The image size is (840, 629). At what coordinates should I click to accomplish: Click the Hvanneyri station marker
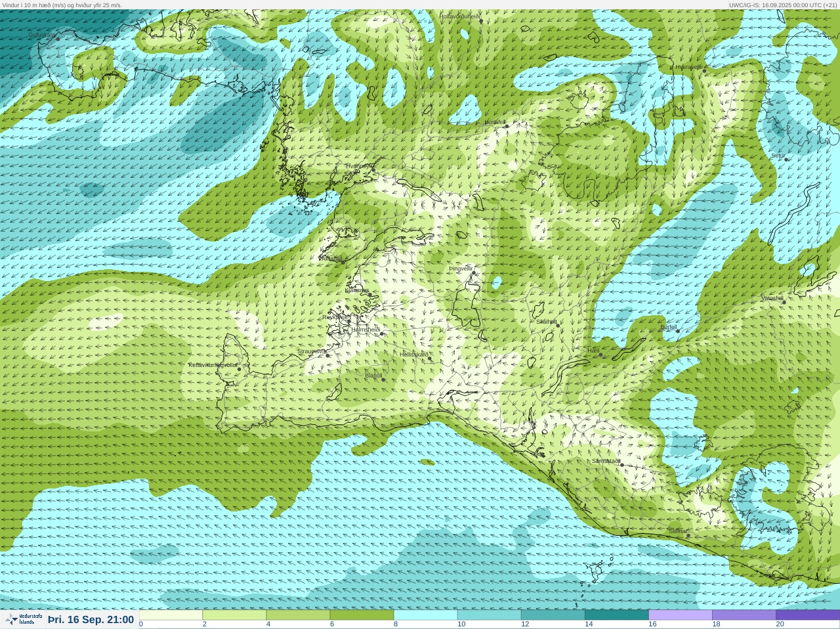tap(373, 170)
